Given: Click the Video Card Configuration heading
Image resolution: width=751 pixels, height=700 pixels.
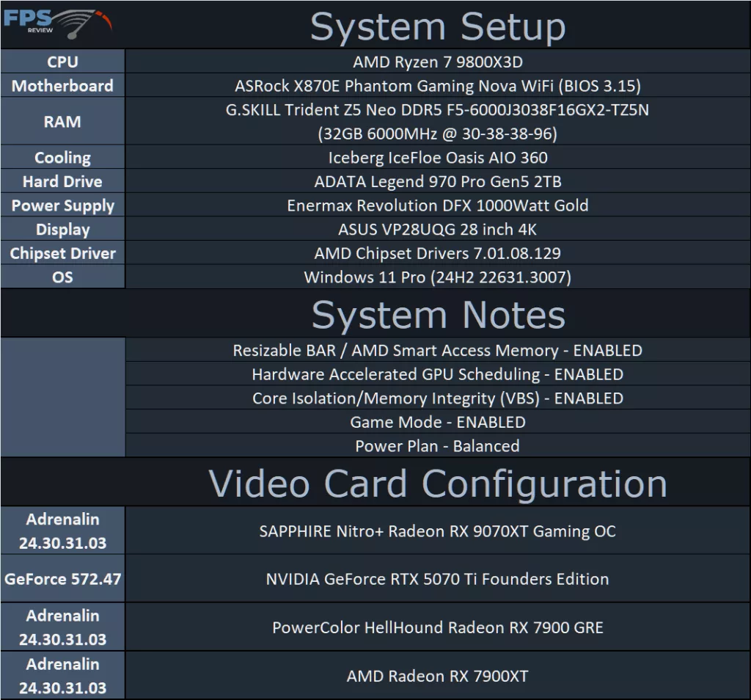Looking at the screenshot, I should point(438,484).
